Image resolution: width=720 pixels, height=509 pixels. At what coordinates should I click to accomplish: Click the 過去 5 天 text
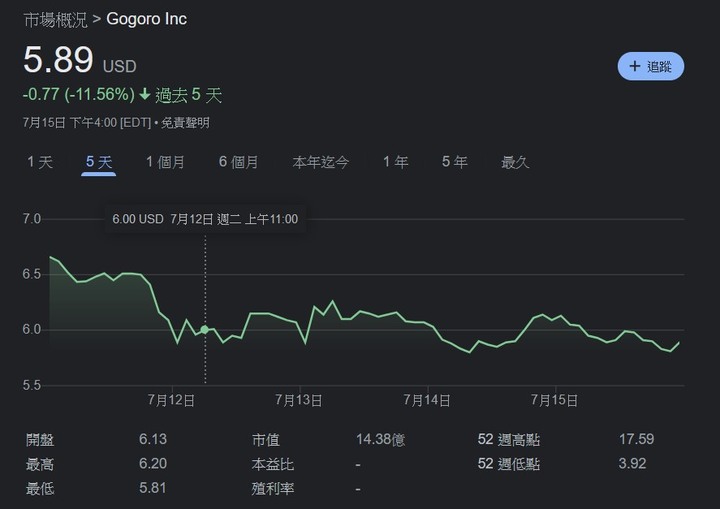[x=188, y=95]
